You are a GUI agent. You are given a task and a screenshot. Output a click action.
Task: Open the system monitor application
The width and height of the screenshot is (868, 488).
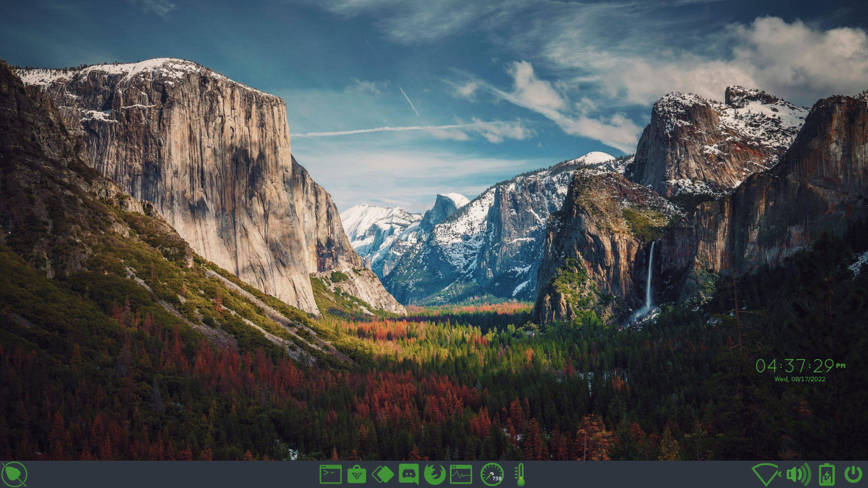point(461,474)
